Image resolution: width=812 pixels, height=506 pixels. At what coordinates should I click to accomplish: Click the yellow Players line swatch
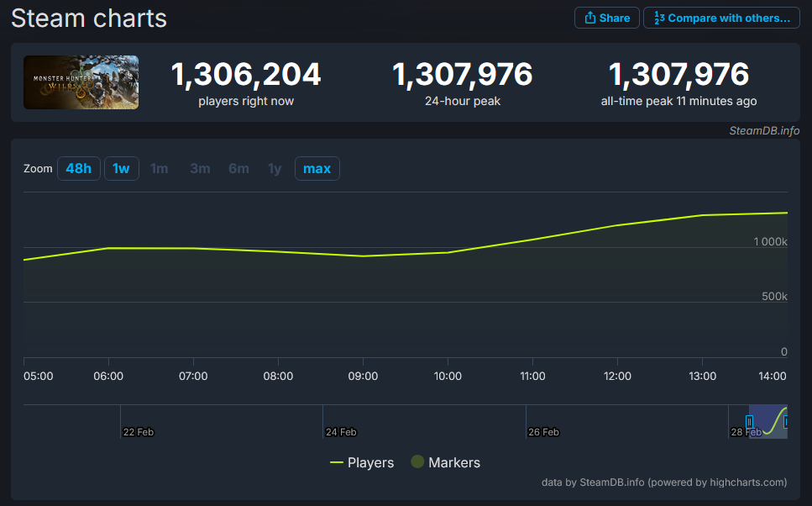coord(337,462)
